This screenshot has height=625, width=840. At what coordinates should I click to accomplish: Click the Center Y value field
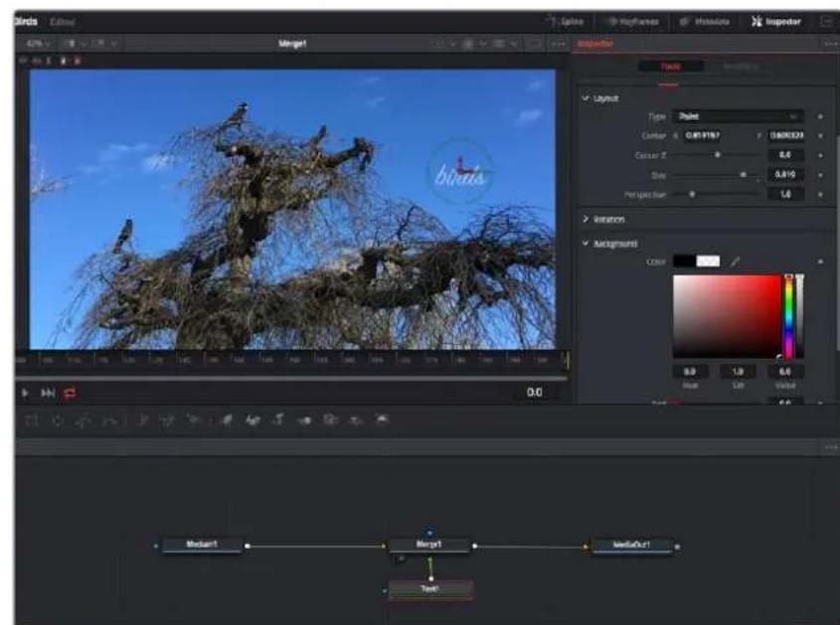point(786,135)
